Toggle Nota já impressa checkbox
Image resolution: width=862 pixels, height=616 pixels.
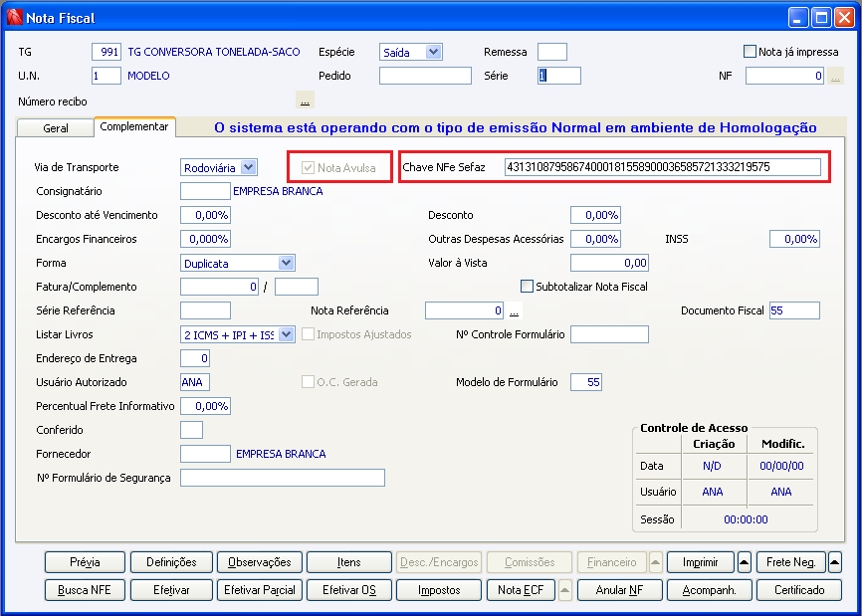(750, 52)
